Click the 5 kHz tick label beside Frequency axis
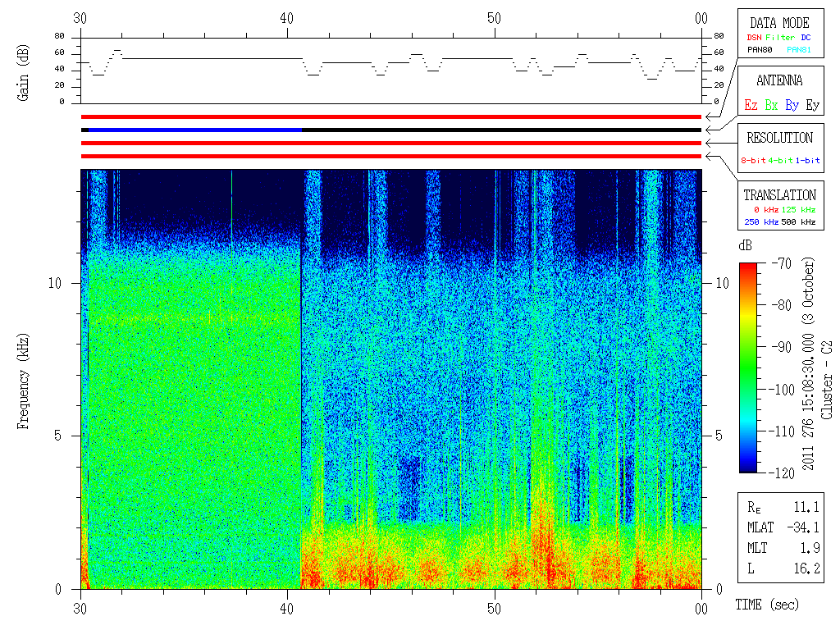Screen dimensions: 840x630 point(58,436)
